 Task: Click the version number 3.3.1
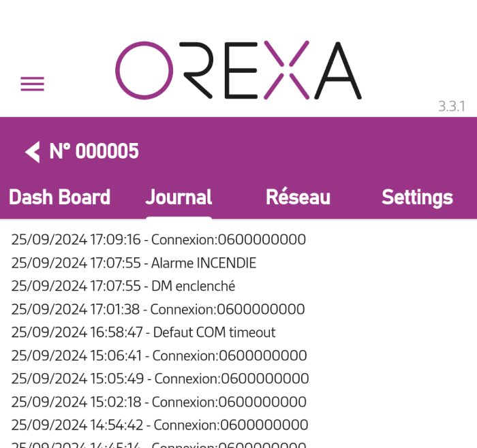point(451,106)
